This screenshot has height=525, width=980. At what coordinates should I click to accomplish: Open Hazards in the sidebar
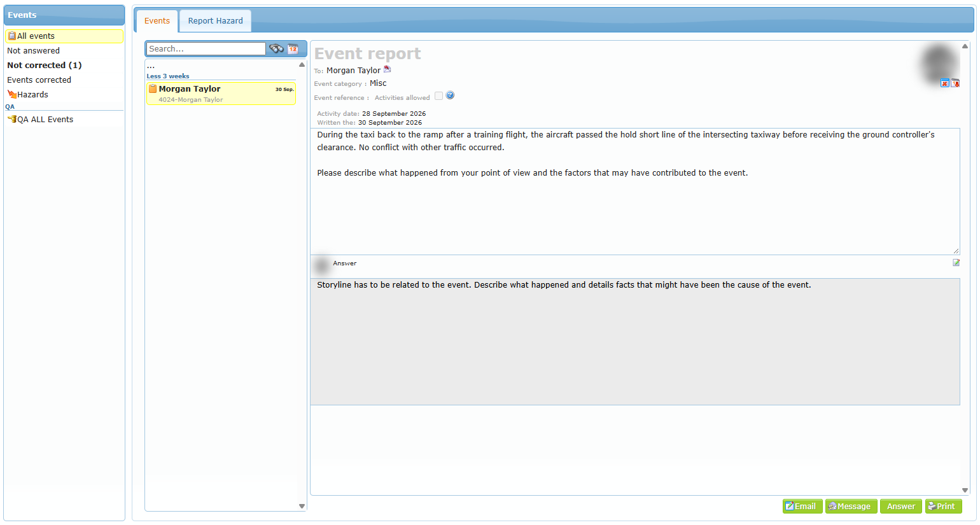tap(64, 95)
